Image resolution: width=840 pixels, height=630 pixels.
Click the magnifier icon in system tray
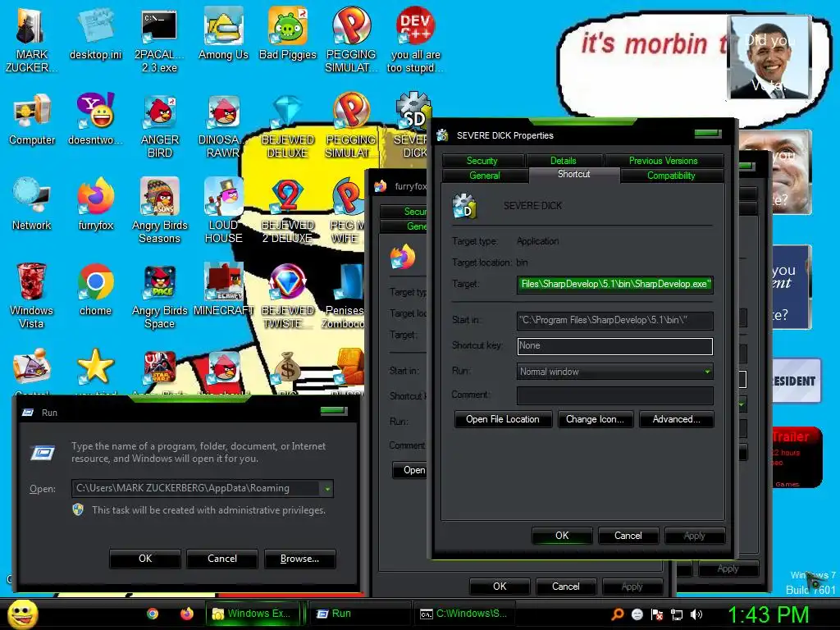618,614
